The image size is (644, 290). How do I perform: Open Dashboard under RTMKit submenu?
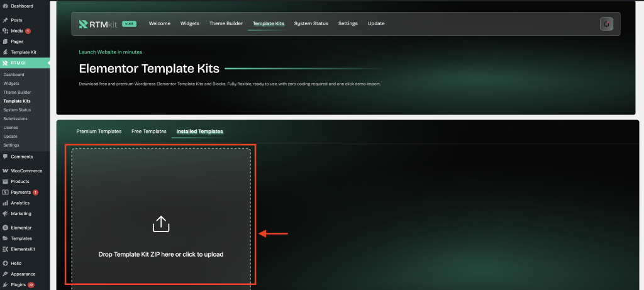[x=14, y=75]
